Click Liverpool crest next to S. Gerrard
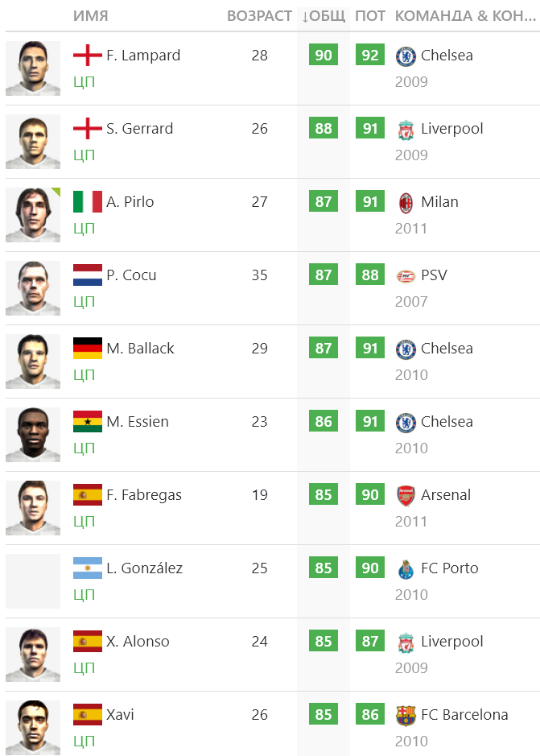This screenshot has width=540, height=756. [x=405, y=129]
